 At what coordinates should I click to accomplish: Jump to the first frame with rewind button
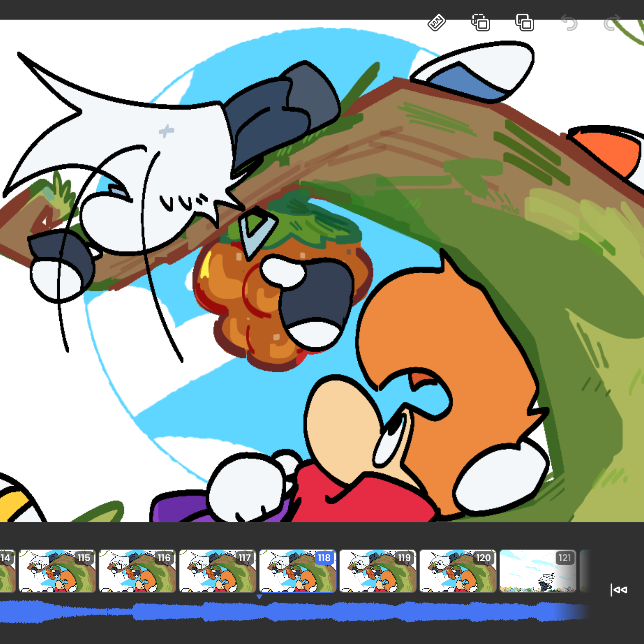(619, 589)
